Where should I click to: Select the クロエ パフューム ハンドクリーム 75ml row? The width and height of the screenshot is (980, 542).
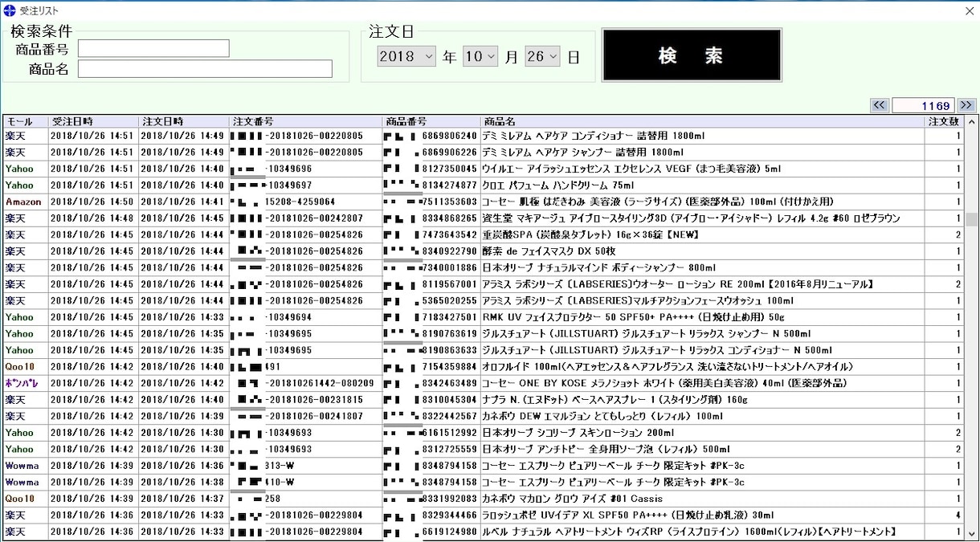483,185
